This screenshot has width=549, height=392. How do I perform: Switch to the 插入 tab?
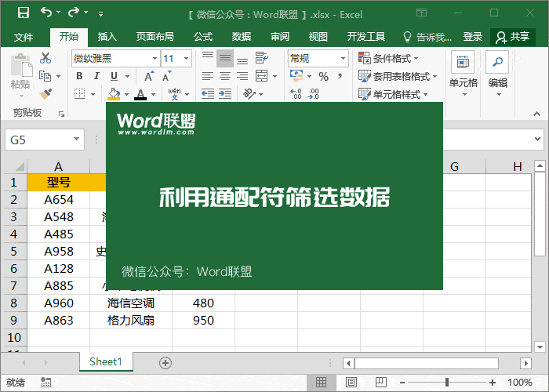click(107, 37)
